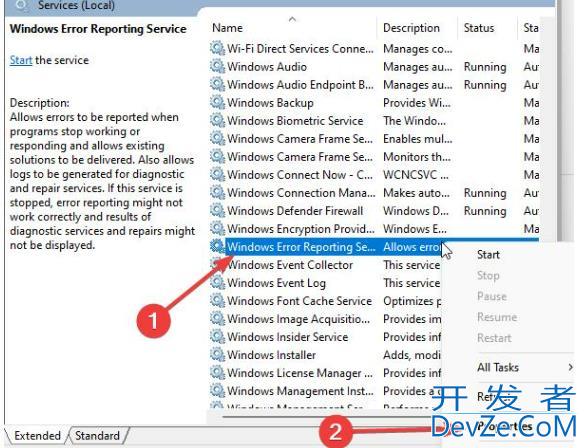Select the Windows Event Collector name
Screen dimensions: 587x448
[290, 265]
